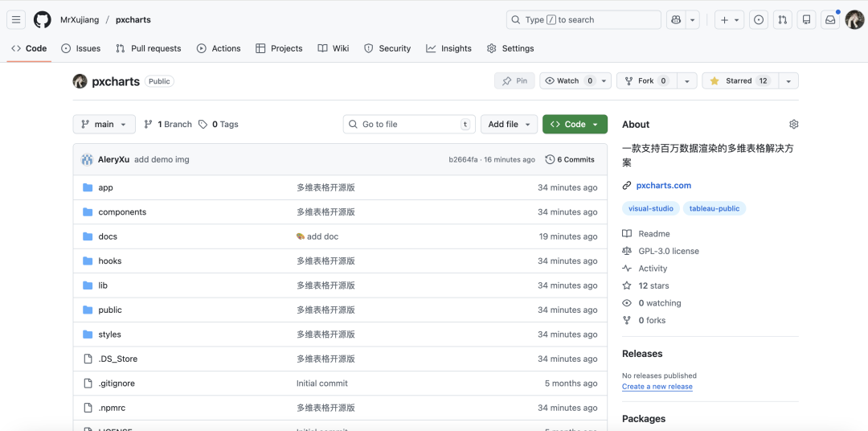Toggle Watch for this repository
Image resolution: width=868 pixels, height=431 pixels.
point(575,81)
